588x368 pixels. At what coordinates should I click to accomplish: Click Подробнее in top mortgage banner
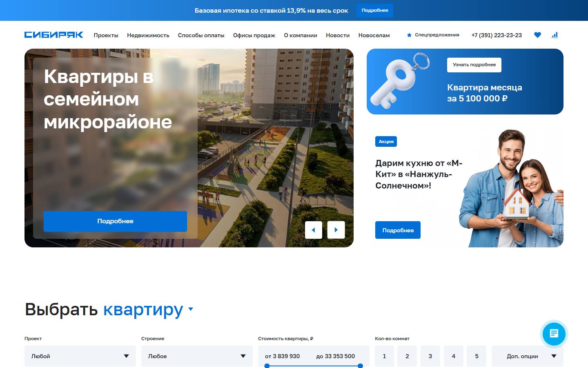tap(375, 10)
